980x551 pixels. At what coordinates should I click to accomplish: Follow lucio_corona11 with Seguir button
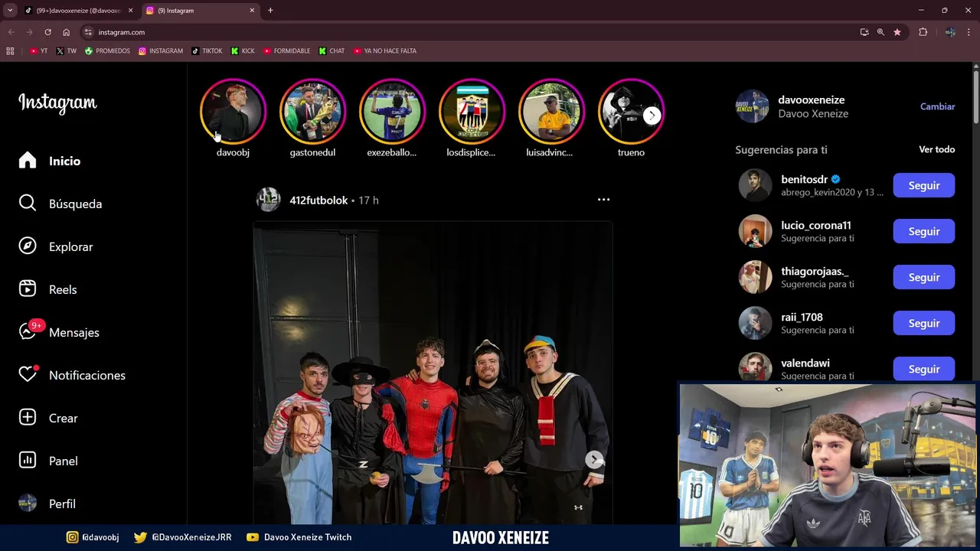(924, 231)
